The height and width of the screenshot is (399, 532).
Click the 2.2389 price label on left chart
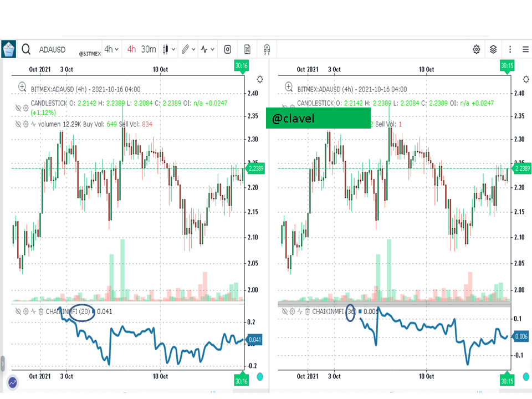click(x=255, y=168)
